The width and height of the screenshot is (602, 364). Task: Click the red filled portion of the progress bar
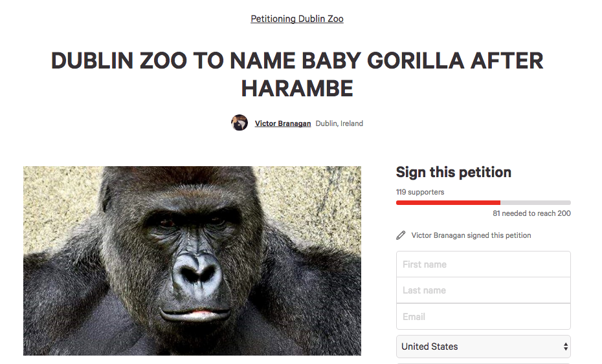448,203
